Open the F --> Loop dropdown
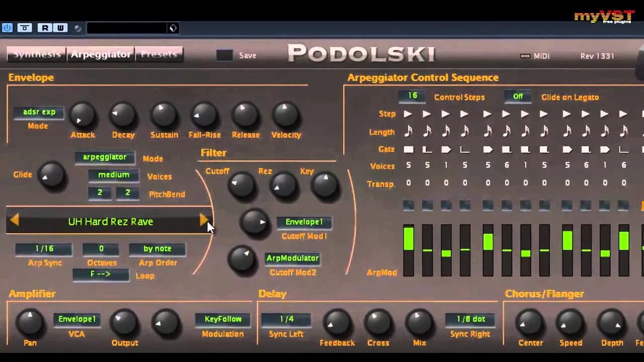 pyautogui.click(x=101, y=275)
